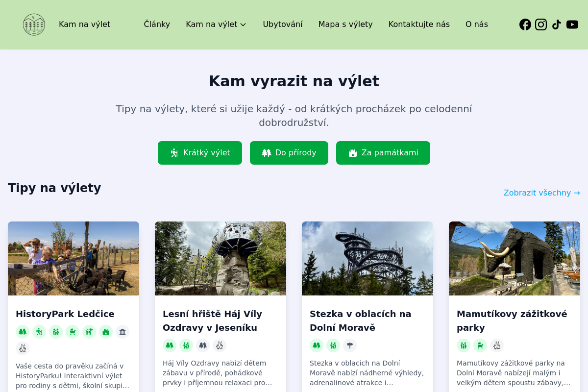The width and height of the screenshot is (588, 392).
Task: Click the Kam vyrazit na výlet heading
Action: coord(294,81)
